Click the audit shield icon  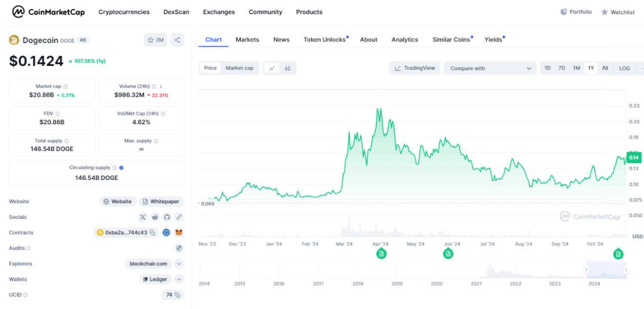pyautogui.click(x=179, y=248)
